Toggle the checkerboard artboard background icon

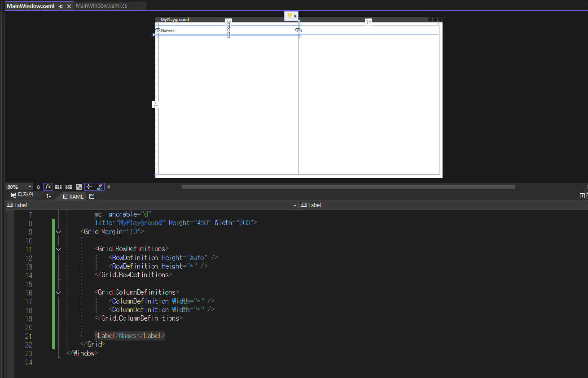[x=79, y=187]
